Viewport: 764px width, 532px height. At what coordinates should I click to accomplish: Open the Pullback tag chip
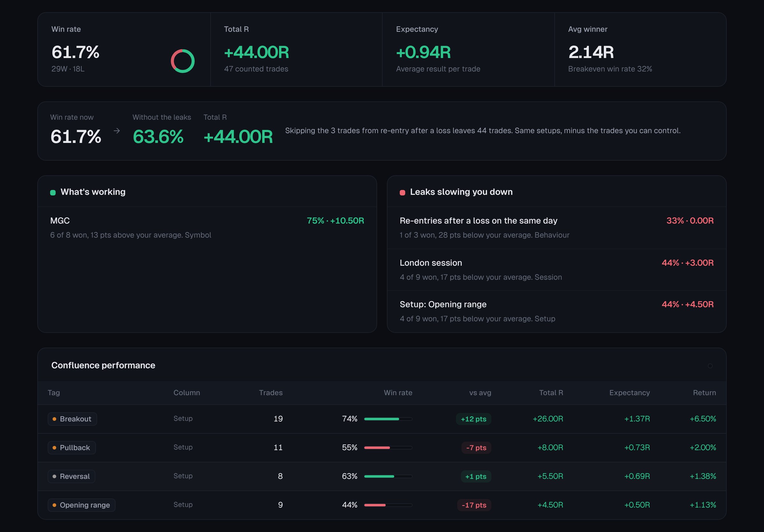72,448
